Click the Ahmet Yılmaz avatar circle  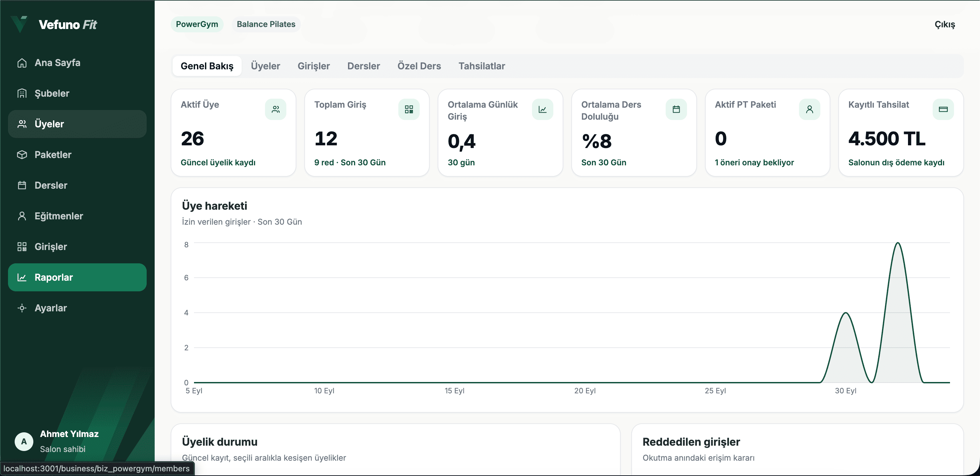24,441
